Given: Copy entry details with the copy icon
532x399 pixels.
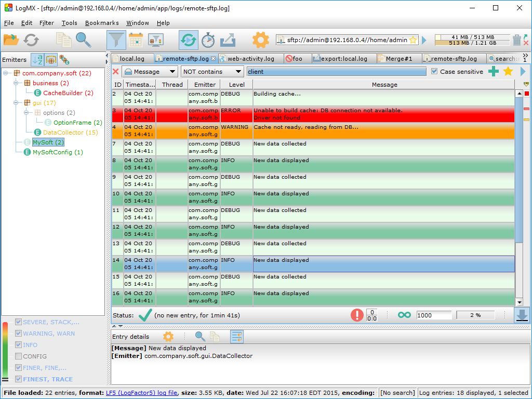Looking at the screenshot, I should (x=215, y=337).
